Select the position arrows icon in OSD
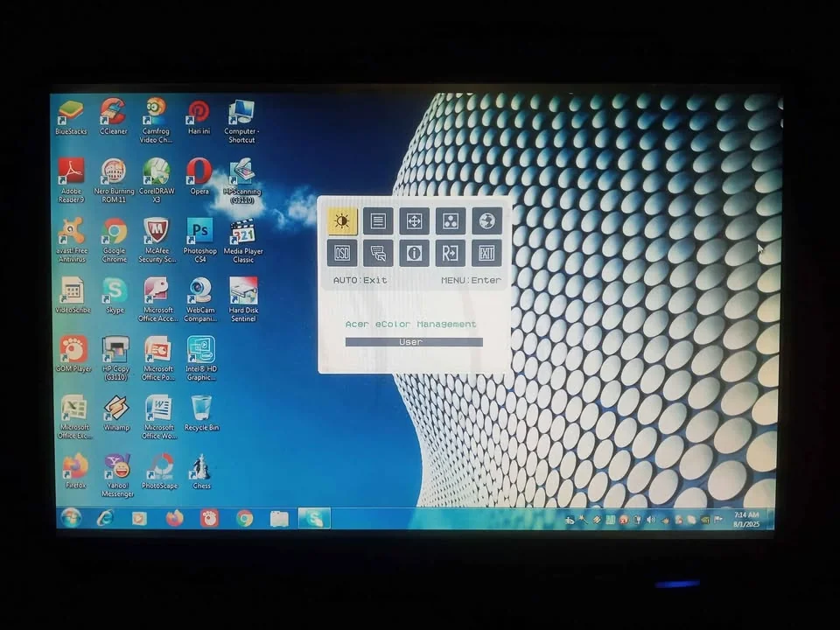Viewport: 840px width, 630px height. click(x=414, y=220)
